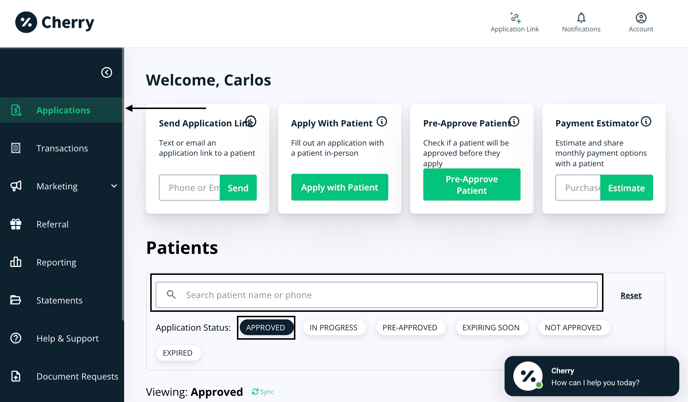Open the Transactions sidebar item
688x402 pixels.
(x=62, y=148)
